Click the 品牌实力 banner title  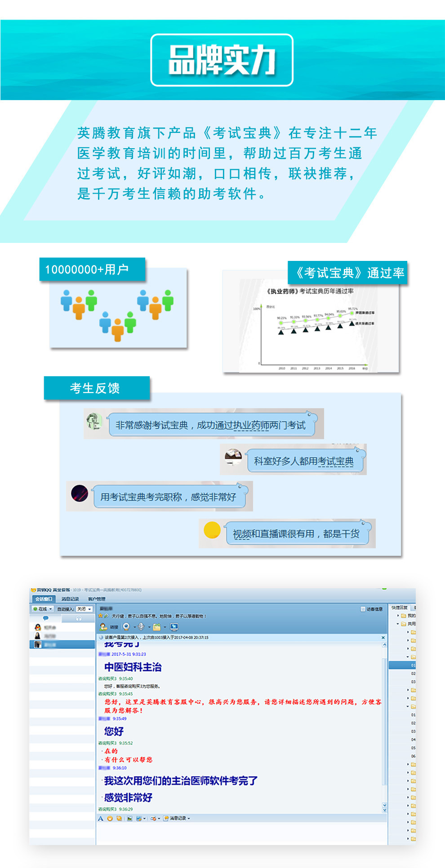(x=222, y=60)
